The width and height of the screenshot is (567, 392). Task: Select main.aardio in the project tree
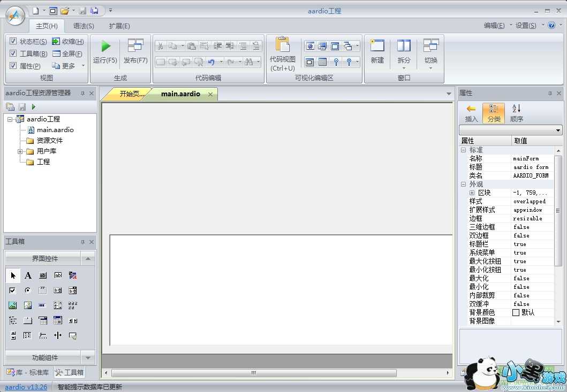(x=55, y=130)
